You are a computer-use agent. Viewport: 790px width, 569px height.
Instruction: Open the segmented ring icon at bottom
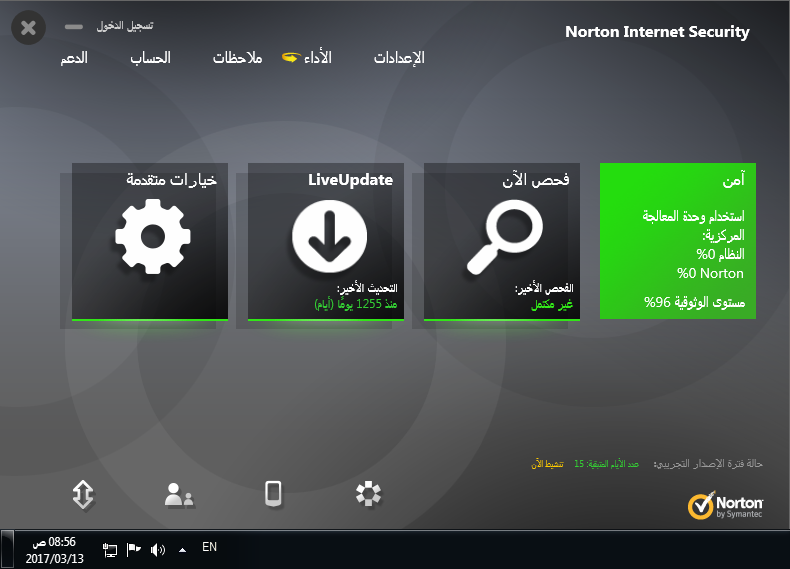point(368,494)
